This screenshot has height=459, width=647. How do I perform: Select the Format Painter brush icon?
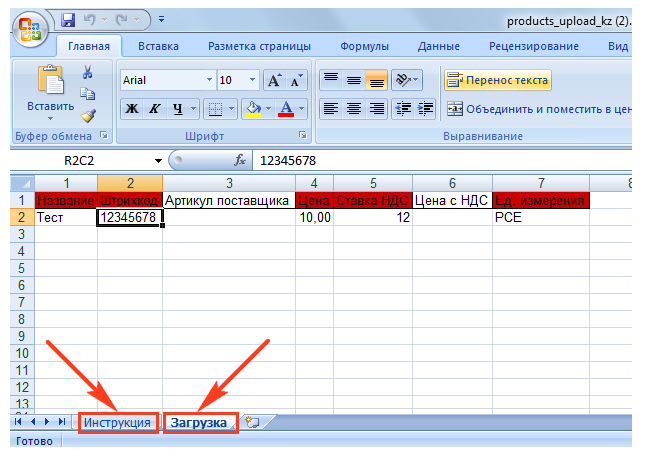coord(88,116)
